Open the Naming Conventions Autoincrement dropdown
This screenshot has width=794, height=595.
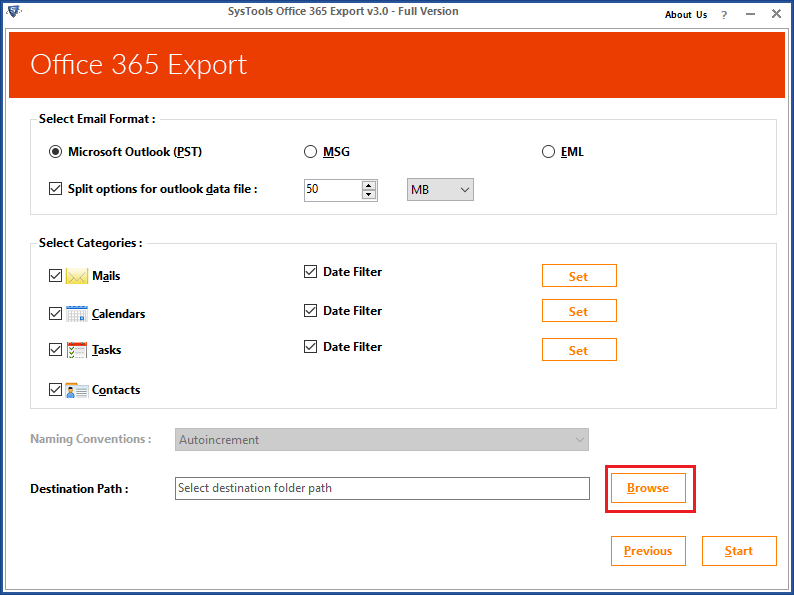(382, 440)
